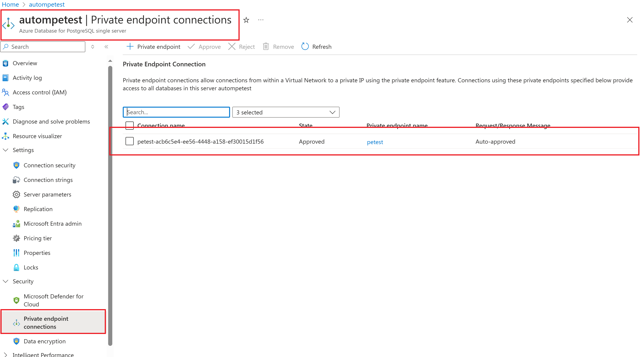Click the sidebar vertical scrollbar

tap(110, 205)
